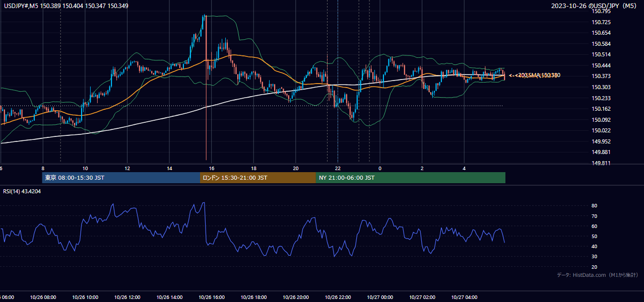
Task: Click the bottom date label 10/26 12:00
Action: pyautogui.click(x=127, y=297)
